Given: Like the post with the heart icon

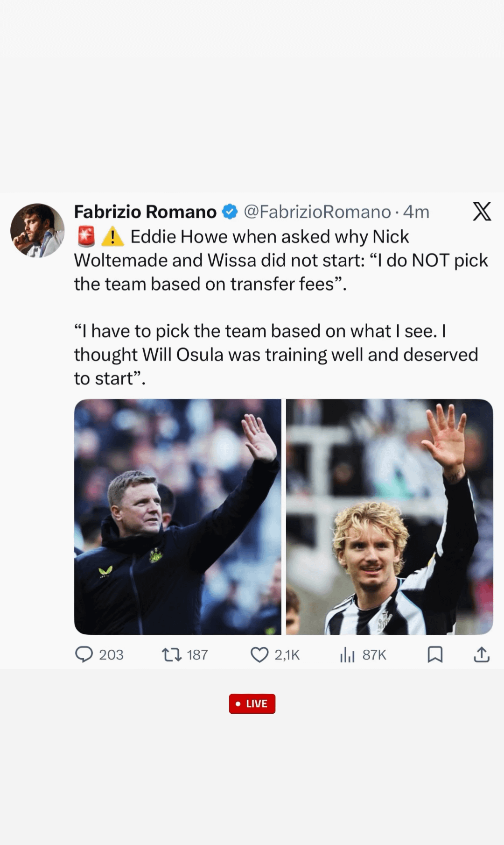Looking at the screenshot, I should click(x=259, y=654).
